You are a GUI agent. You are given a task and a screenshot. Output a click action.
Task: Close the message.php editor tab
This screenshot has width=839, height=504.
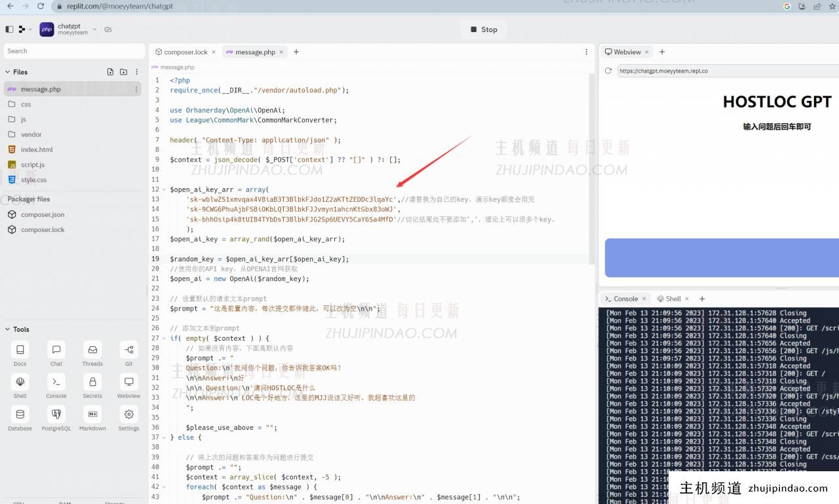tap(282, 52)
